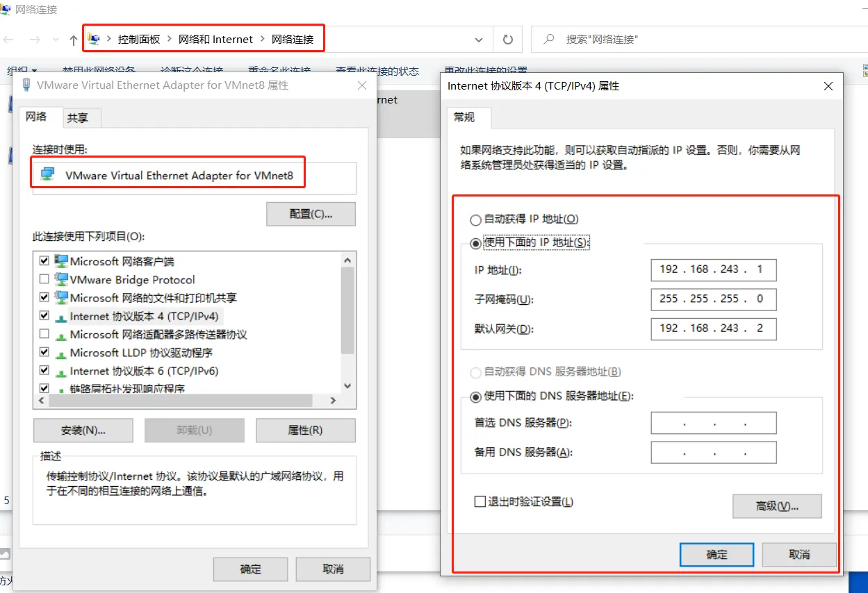Expand the address bar history dropdown

click(479, 40)
